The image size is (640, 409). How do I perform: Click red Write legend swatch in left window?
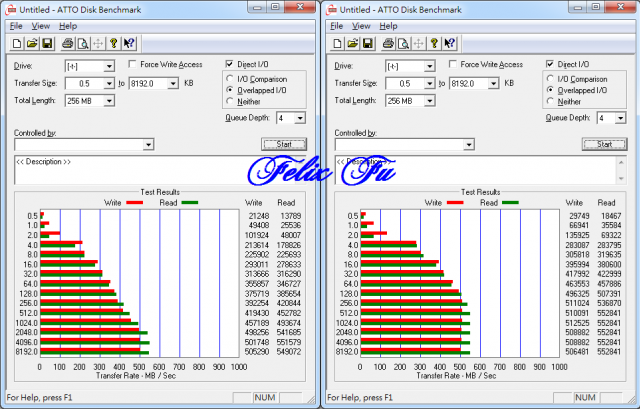135,202
